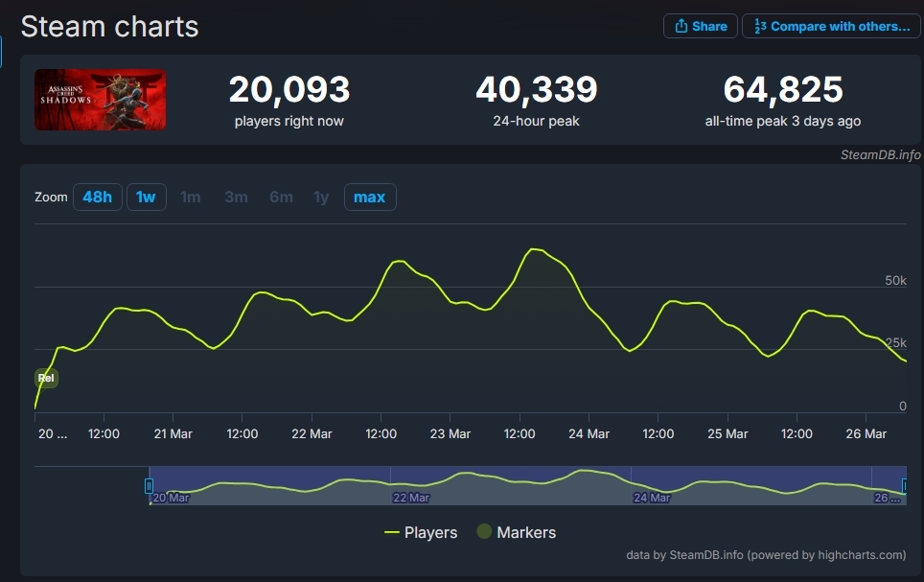
Task: Click the all-time peak 64,825 stat
Action: click(782, 90)
